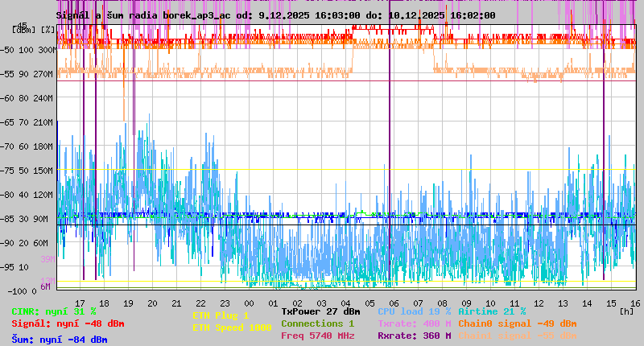Click the [dBm] [%] axis unit label
Image resolution: width=644 pixels, height=346 pixels.
tap(34, 30)
